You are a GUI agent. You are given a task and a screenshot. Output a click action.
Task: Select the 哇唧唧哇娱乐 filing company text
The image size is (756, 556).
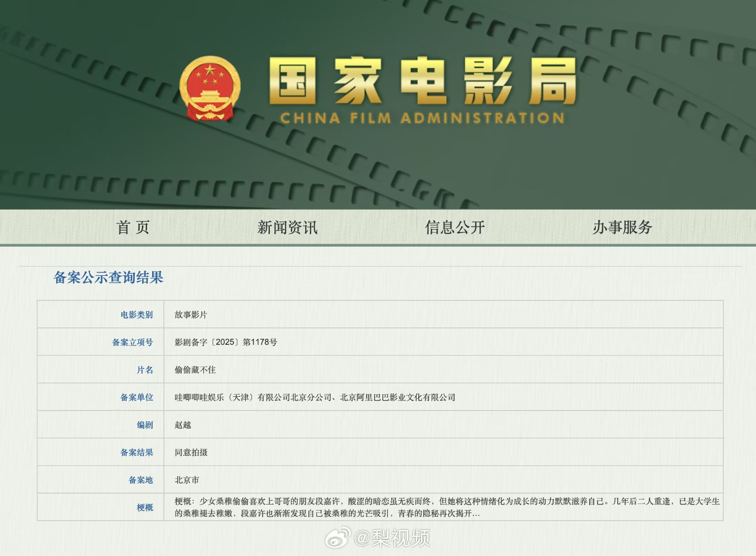pos(315,397)
